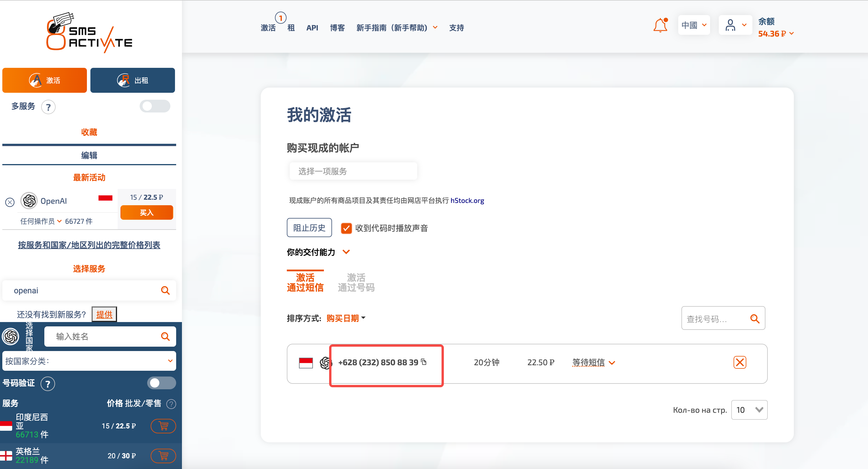Toggle the 多服务 switch
Image resolution: width=868 pixels, height=469 pixels.
155,107
